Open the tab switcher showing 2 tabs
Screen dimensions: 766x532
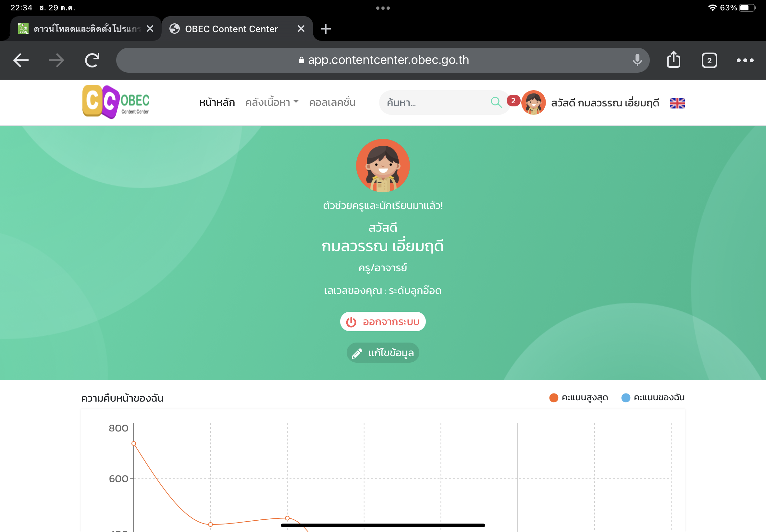709,60
